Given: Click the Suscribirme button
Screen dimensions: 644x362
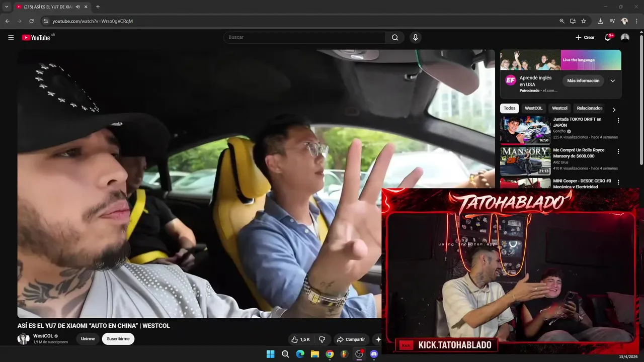Looking at the screenshot, I should [118, 339].
